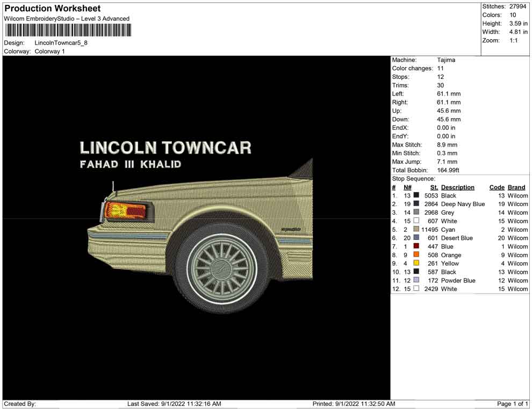Click the 'Last Saved: 9/1/2022 11:32:16 AM' text
Viewport: 532px width, 409px height.
174,404
